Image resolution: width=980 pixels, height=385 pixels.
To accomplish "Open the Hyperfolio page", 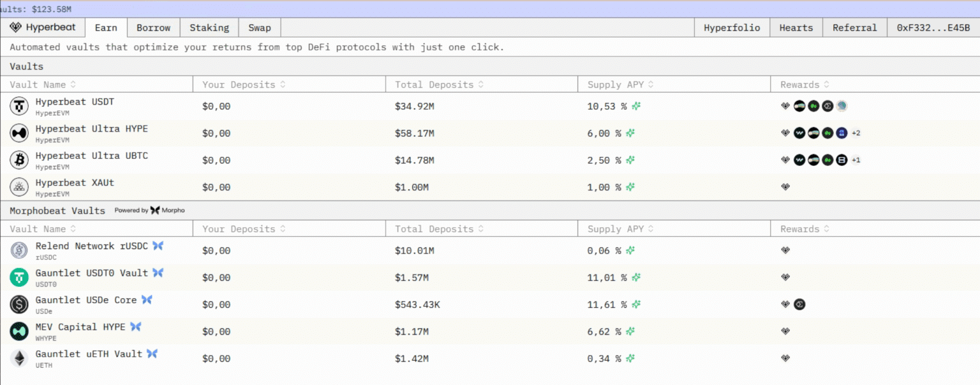I will tap(732, 27).
